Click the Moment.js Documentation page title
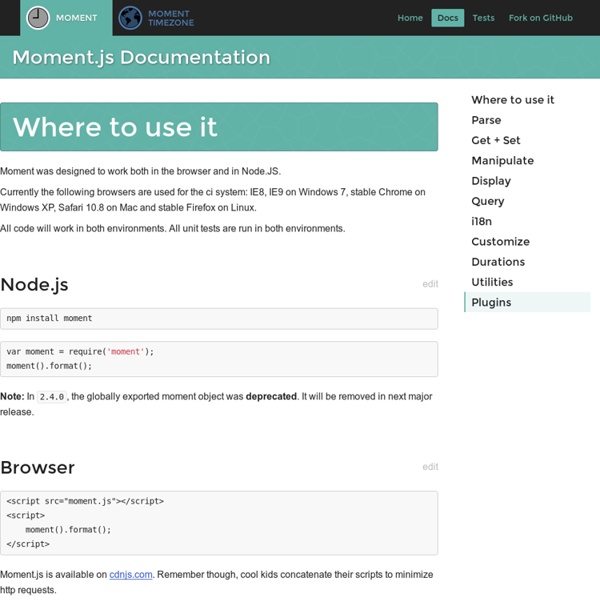Screen dimensions: 600x600 pos(141,58)
